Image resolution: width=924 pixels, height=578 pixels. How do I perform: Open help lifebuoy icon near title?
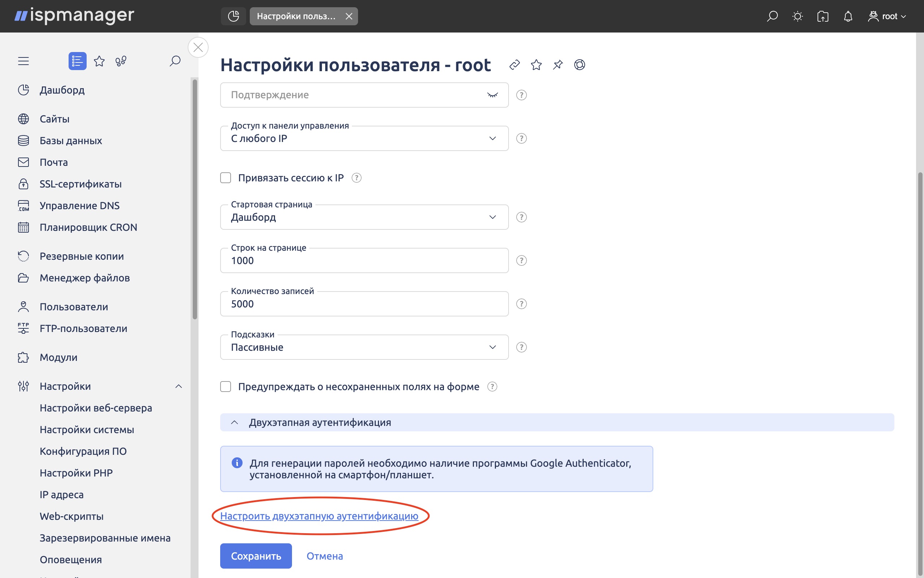(580, 65)
